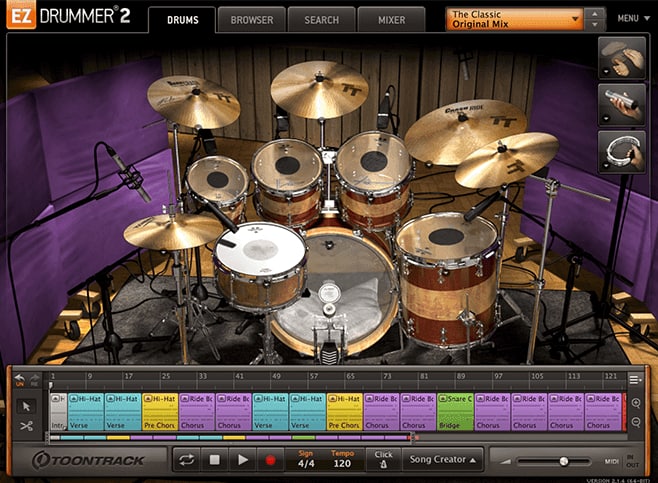Open hand claps instrument dropdown arrow
Viewport: 658px width, 483px height.
[x=606, y=72]
